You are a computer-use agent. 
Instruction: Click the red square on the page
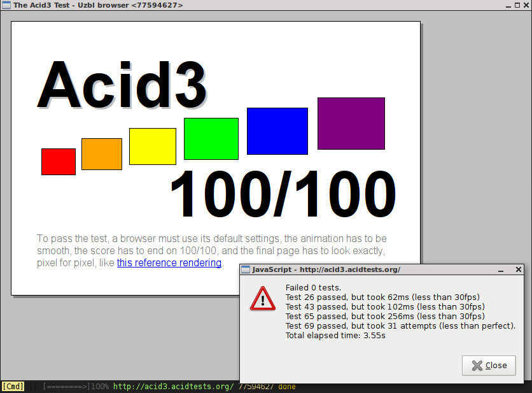tap(59, 162)
